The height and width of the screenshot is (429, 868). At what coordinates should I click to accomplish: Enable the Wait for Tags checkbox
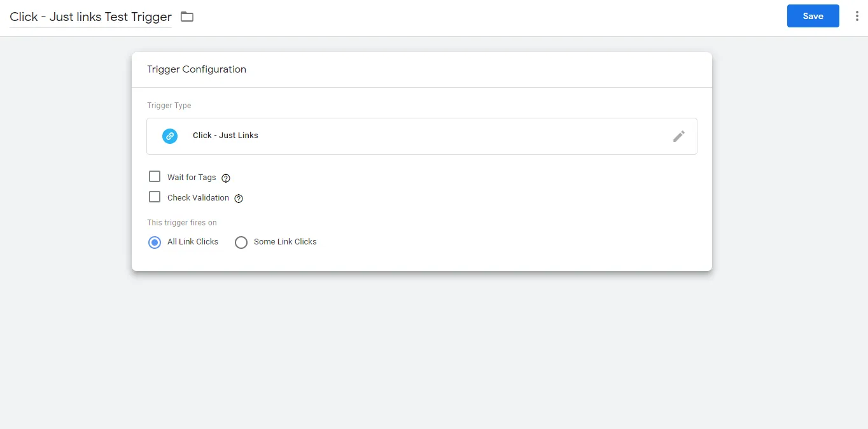[x=155, y=176]
